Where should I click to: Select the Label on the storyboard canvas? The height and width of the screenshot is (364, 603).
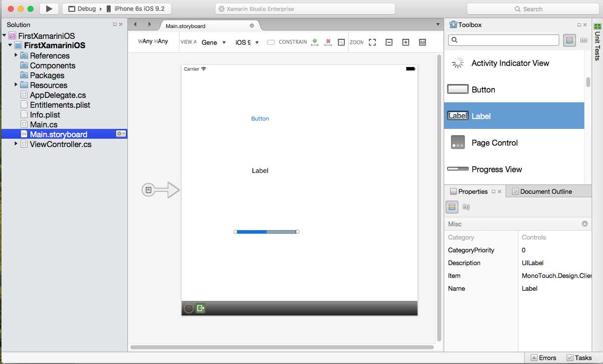coord(260,171)
